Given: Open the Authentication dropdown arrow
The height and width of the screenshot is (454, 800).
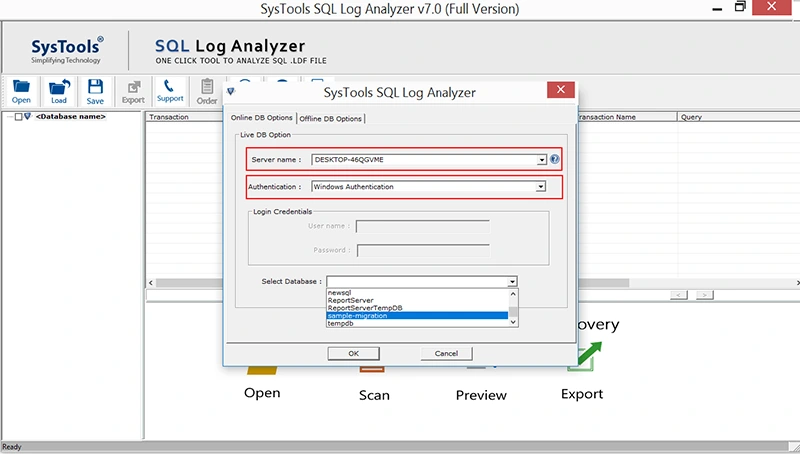Looking at the screenshot, I should [540, 187].
